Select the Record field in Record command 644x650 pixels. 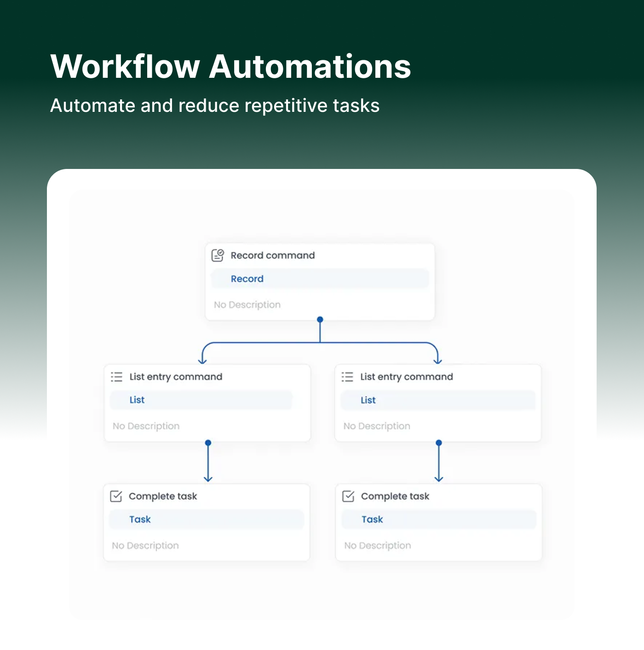[320, 279]
